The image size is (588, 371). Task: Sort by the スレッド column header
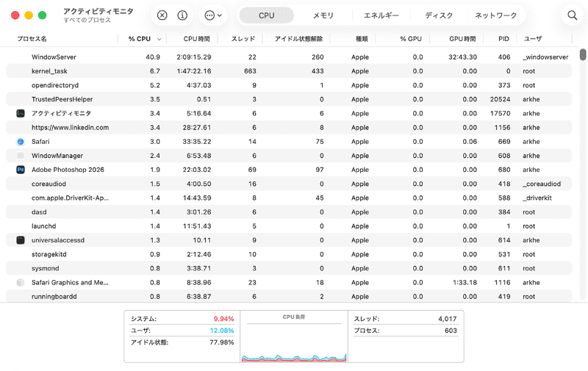(243, 39)
